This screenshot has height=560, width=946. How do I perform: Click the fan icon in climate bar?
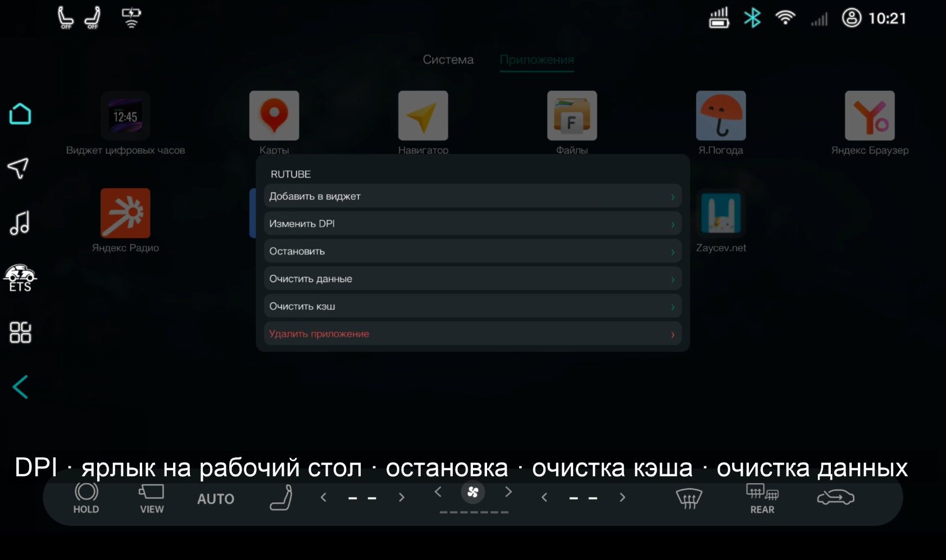(x=473, y=493)
